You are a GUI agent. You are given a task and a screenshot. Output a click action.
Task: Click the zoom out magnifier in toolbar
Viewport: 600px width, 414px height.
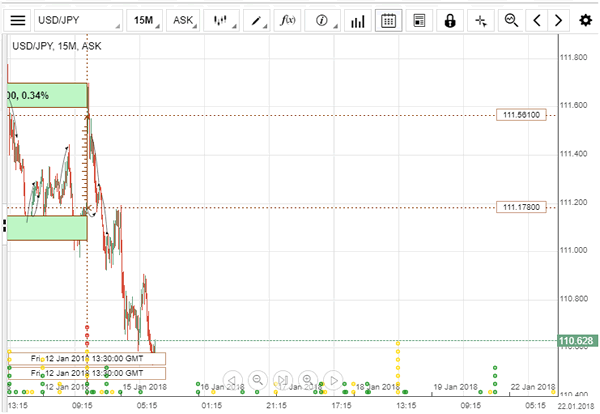coord(511,20)
